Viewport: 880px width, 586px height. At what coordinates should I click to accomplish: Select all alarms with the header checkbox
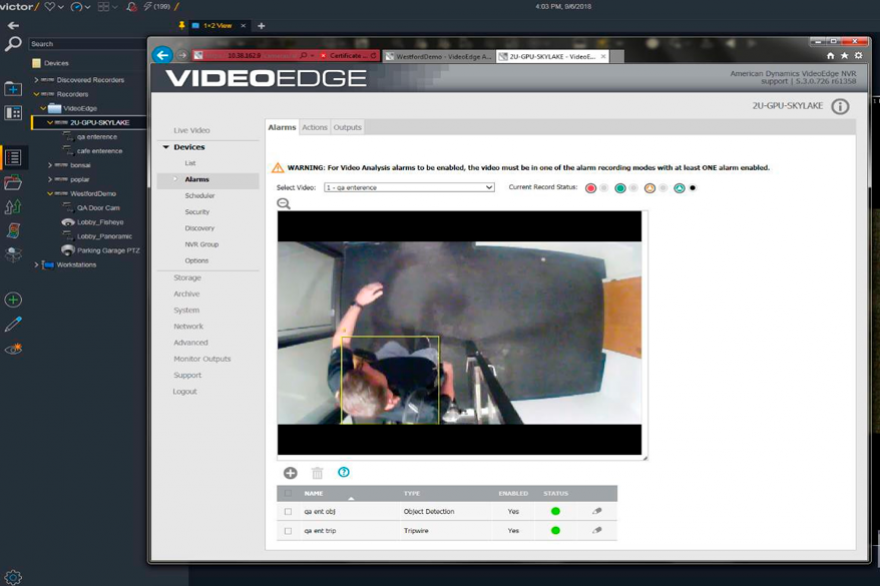tap(288, 492)
